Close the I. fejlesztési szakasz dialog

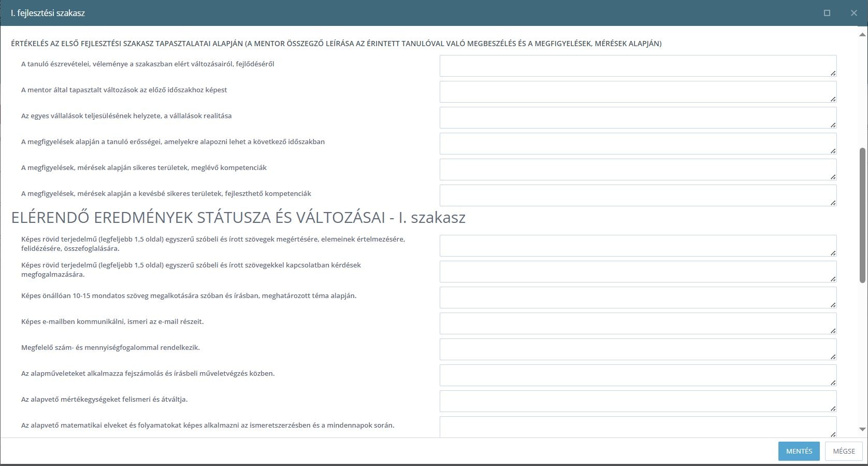pos(854,13)
